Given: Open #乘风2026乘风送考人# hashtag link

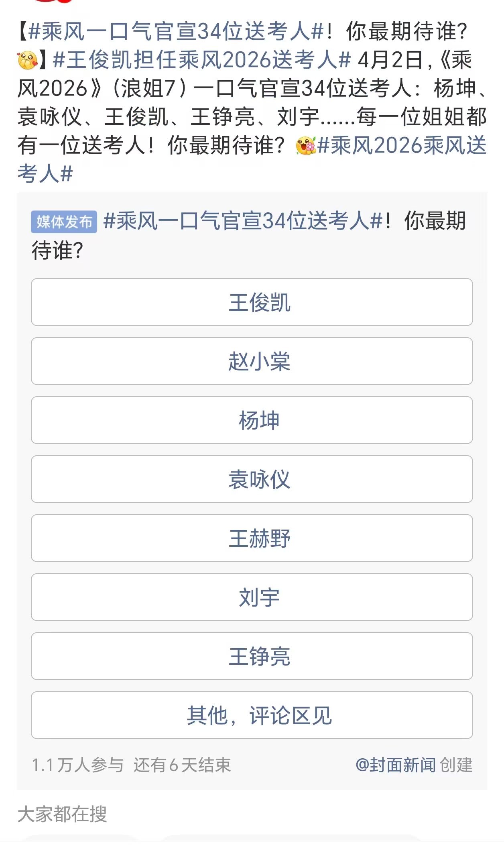Looking at the screenshot, I should pyautogui.click(x=401, y=146).
